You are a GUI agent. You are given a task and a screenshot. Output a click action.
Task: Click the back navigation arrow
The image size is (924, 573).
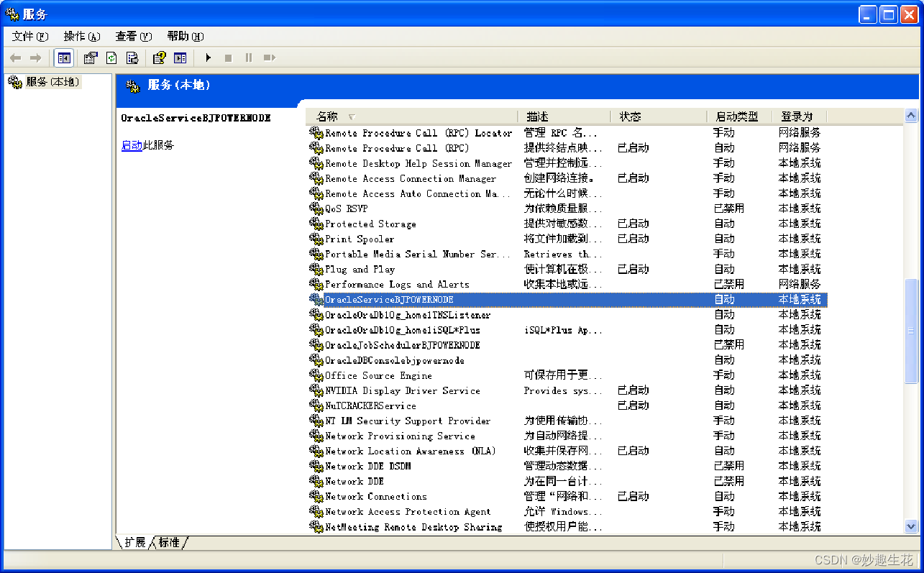pyautogui.click(x=14, y=58)
